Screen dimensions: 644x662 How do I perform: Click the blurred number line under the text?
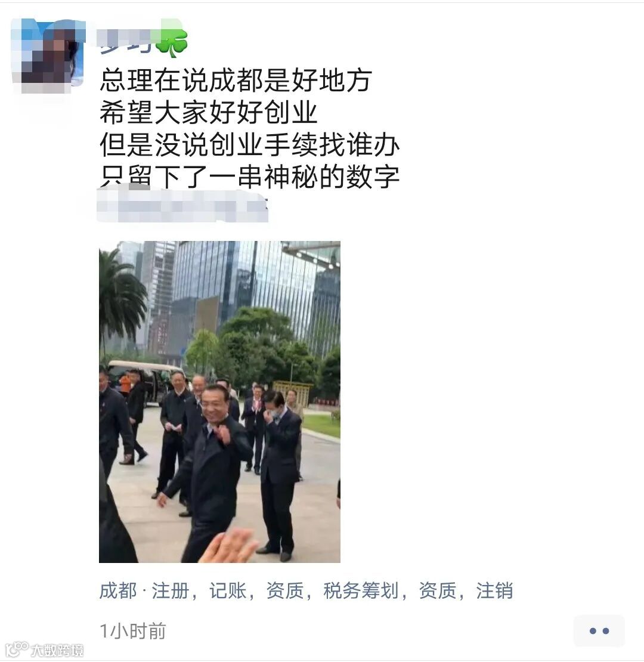(x=182, y=206)
